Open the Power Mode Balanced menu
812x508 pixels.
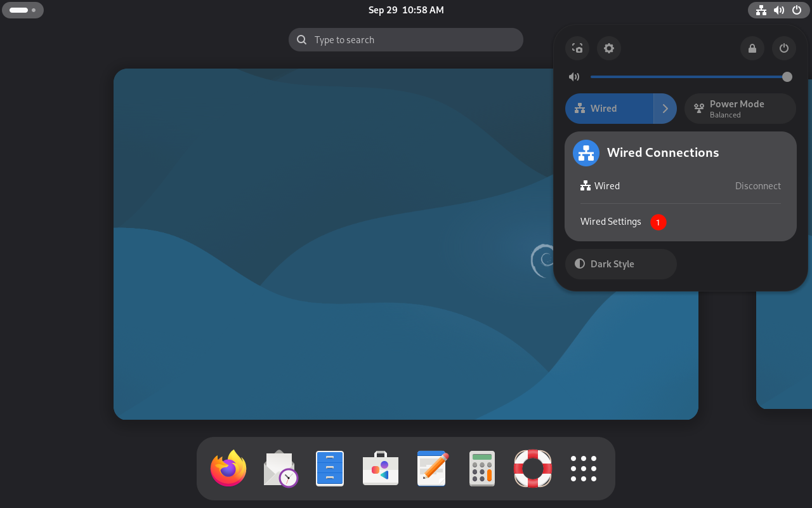(x=740, y=109)
